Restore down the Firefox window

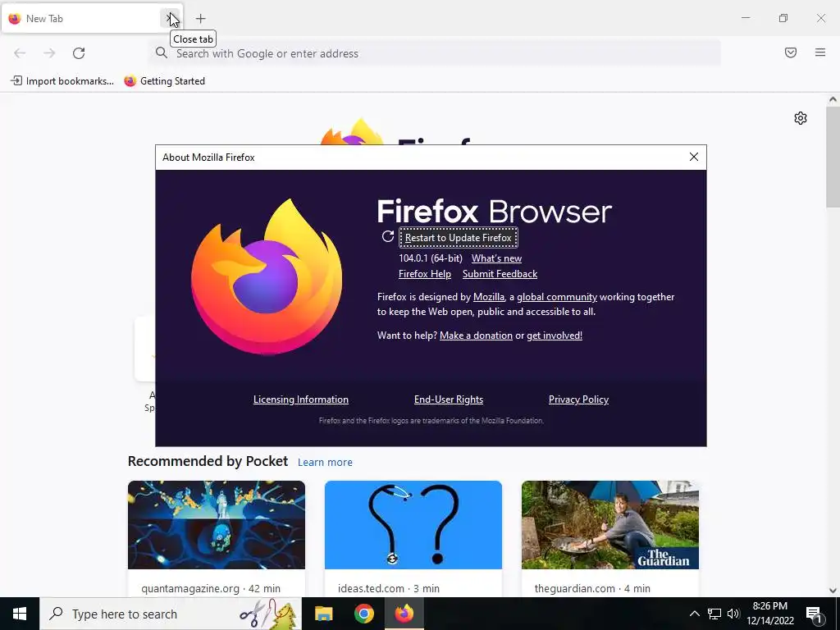pos(783,18)
